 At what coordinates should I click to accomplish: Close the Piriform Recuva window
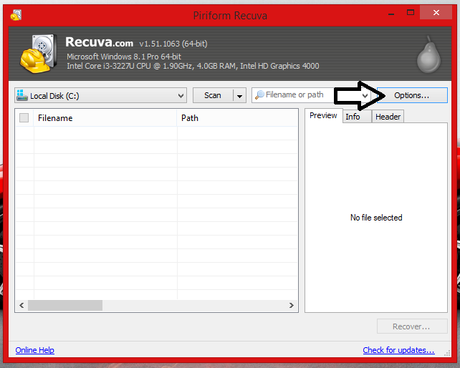(x=436, y=13)
